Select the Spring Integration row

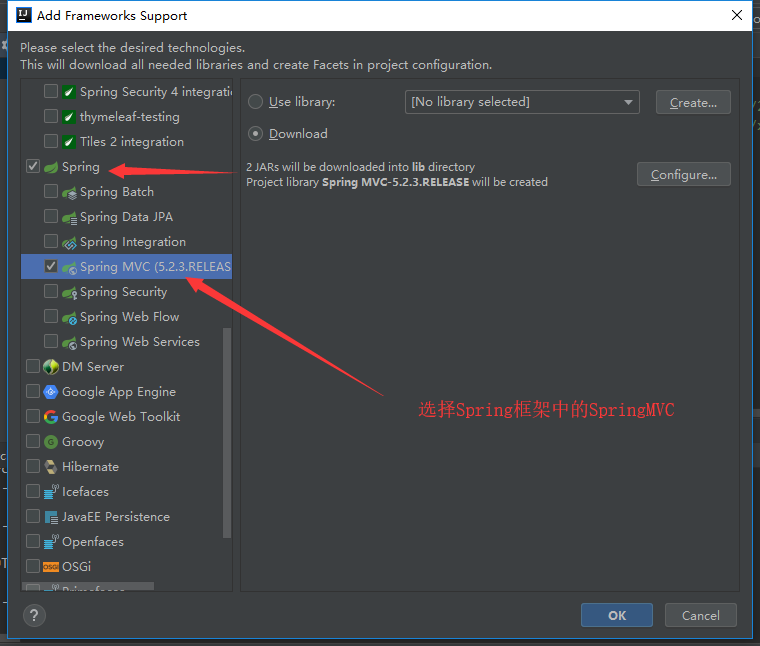point(127,242)
